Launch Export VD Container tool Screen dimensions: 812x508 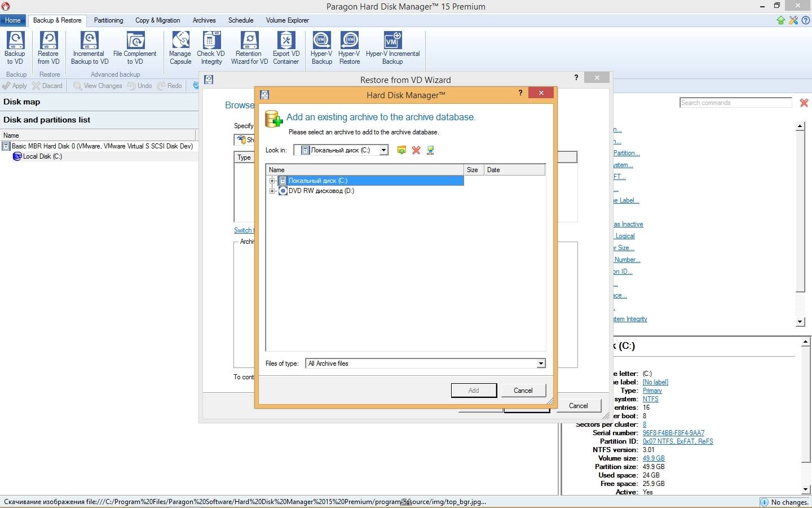pos(286,48)
